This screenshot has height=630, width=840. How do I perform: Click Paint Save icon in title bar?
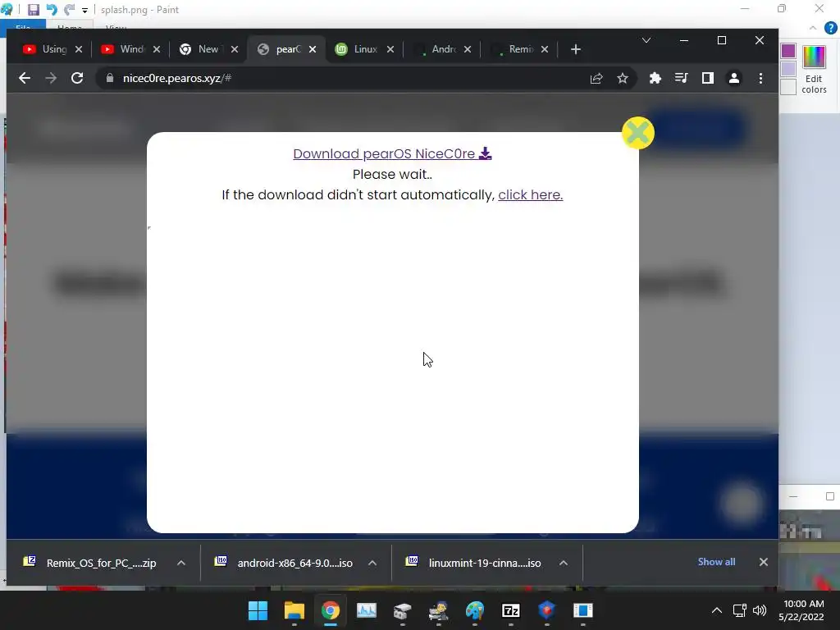33,10
